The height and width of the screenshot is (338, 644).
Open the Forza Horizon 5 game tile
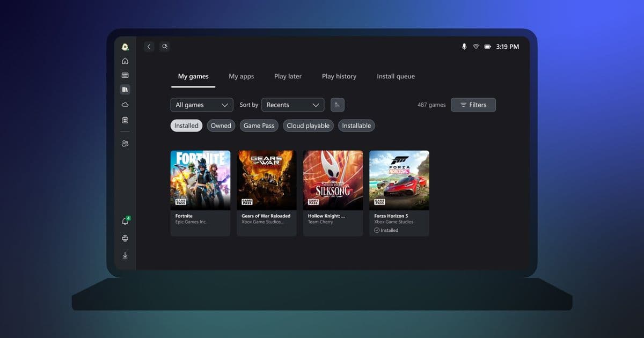pyautogui.click(x=399, y=180)
